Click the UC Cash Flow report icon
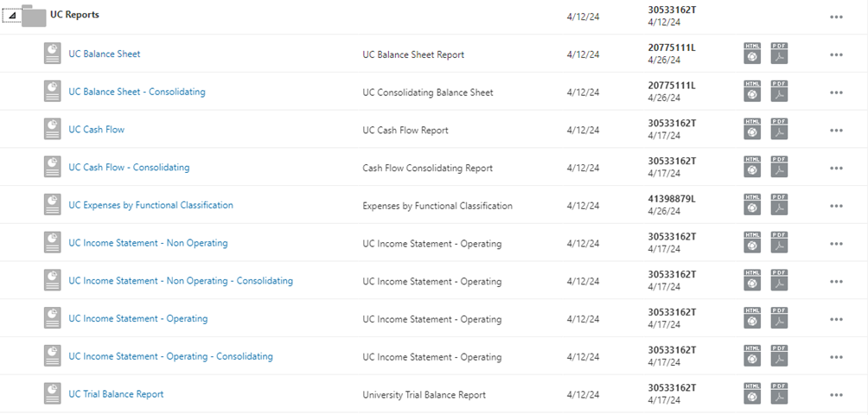868x415 pixels. [53, 129]
